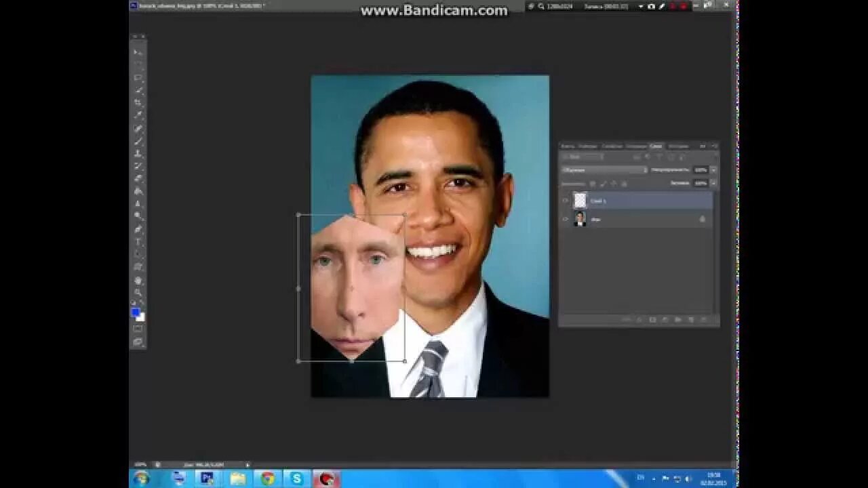Open Skype from the taskbar
The width and height of the screenshot is (868, 488).
tap(296, 479)
